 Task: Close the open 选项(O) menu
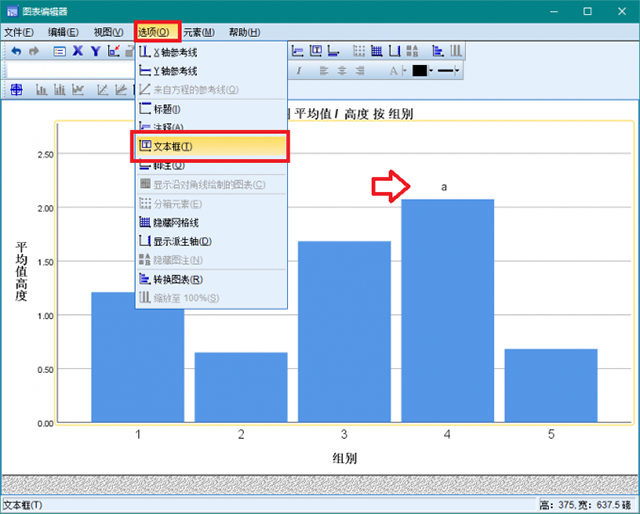click(x=158, y=31)
